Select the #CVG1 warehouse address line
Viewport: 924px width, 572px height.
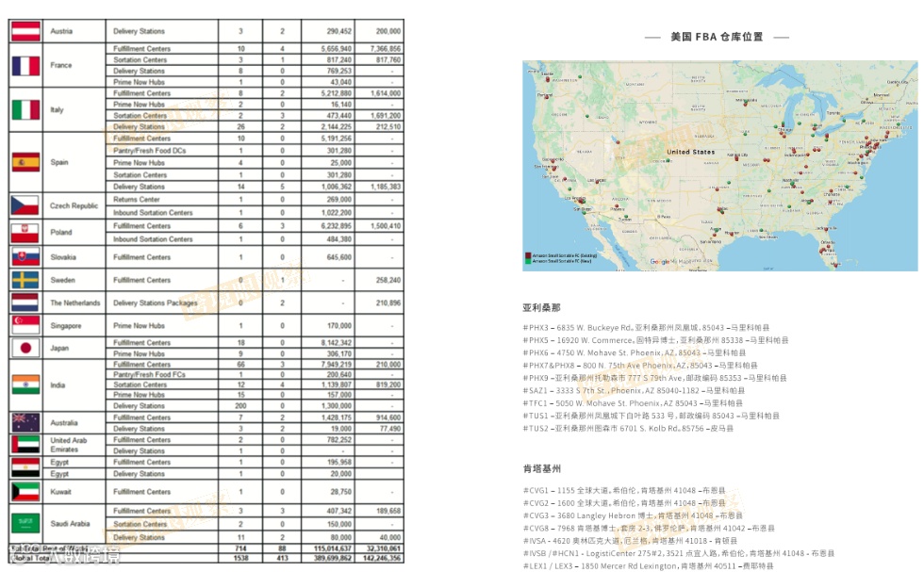(x=624, y=490)
